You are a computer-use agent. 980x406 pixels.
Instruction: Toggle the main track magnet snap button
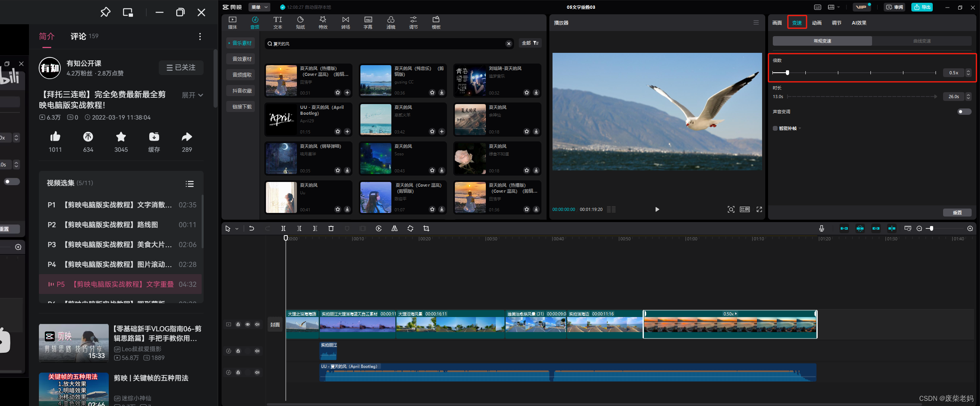click(844, 228)
